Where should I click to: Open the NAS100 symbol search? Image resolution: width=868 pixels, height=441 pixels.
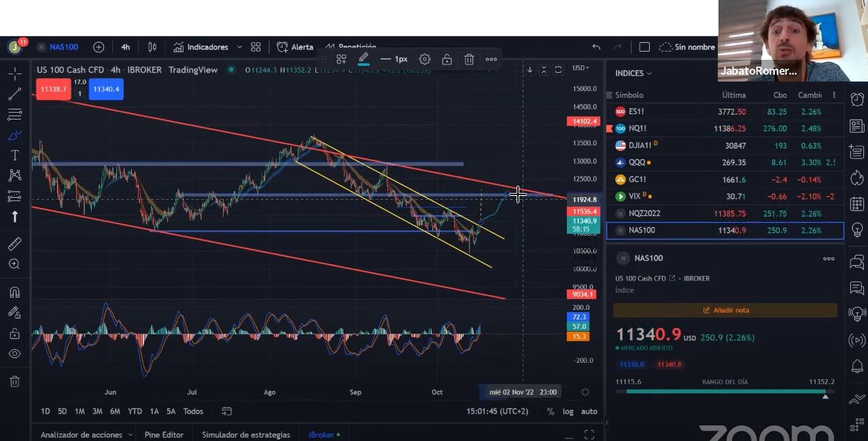tap(58, 47)
